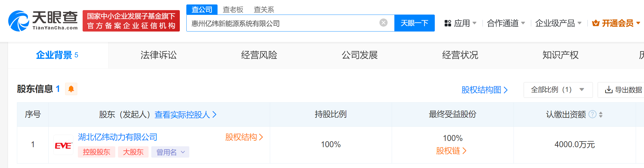Click the help icon next to 认缴出资额
The height and width of the screenshot is (168, 644).
click(592, 114)
